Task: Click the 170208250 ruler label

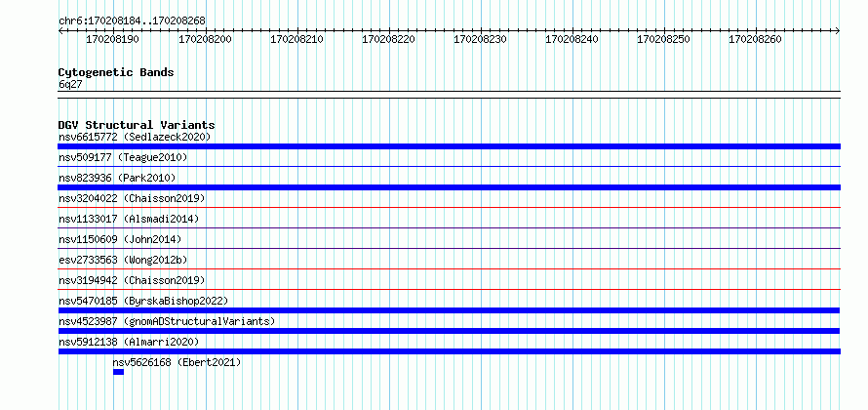Action: pyautogui.click(x=664, y=39)
